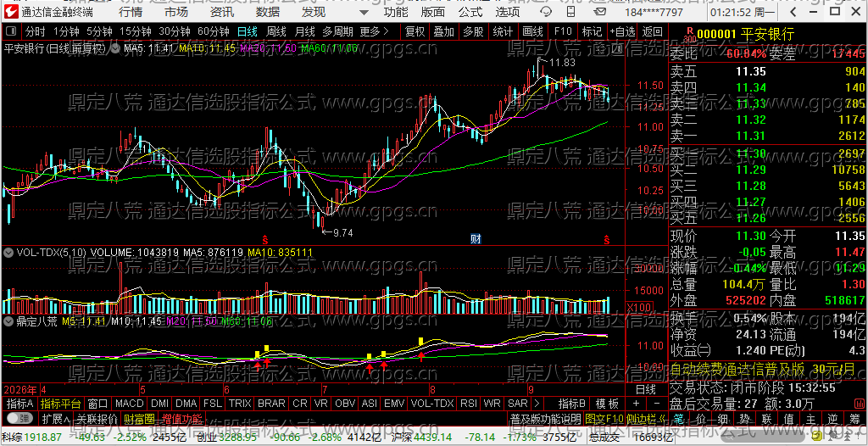
Task: Click the small square icon left of 分时
Action: click(13, 31)
